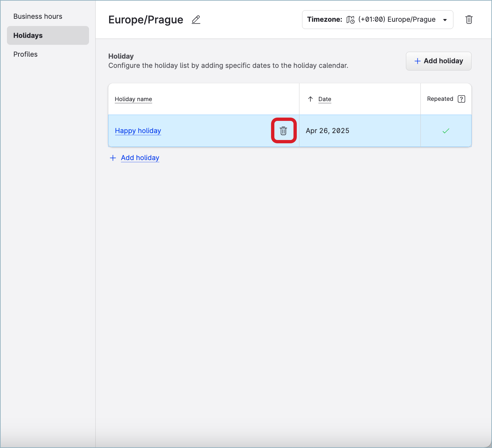Image resolution: width=492 pixels, height=448 pixels.
Task: Click the plus icon beside the Add holiday link
Action: click(113, 158)
